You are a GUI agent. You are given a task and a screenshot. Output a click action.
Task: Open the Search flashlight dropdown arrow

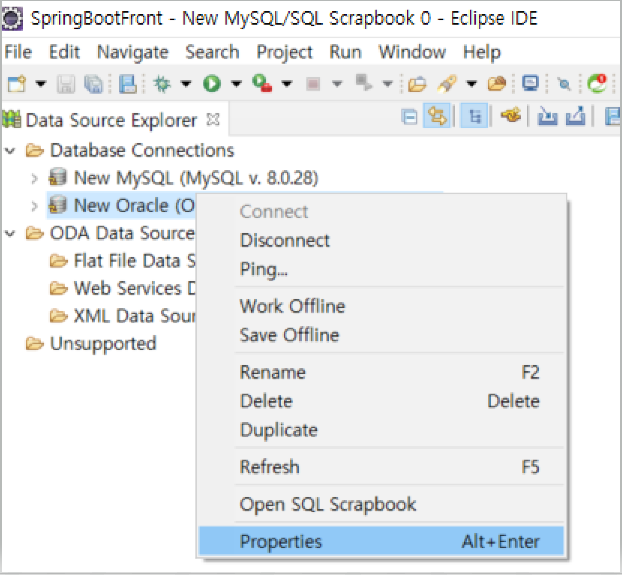[x=471, y=84]
